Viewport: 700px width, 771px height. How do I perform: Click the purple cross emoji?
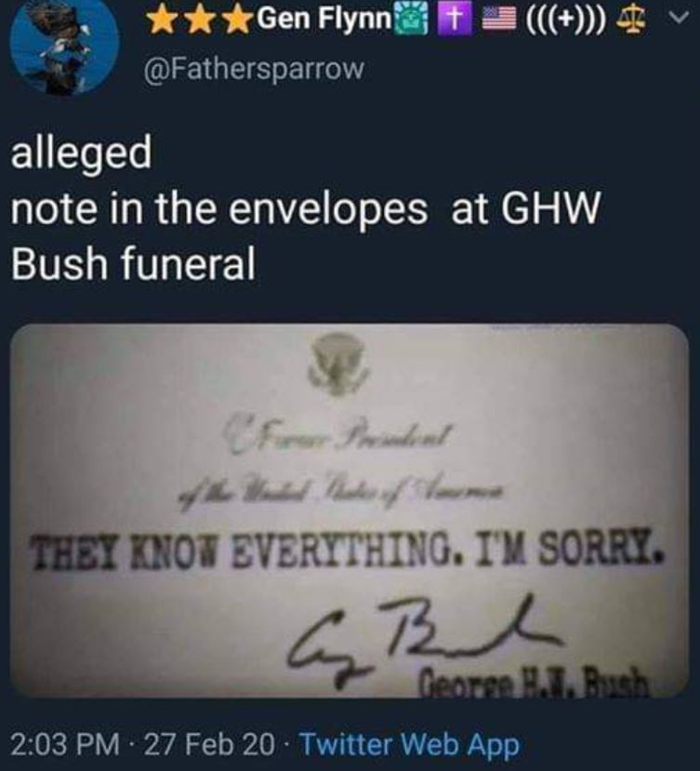pos(456,21)
